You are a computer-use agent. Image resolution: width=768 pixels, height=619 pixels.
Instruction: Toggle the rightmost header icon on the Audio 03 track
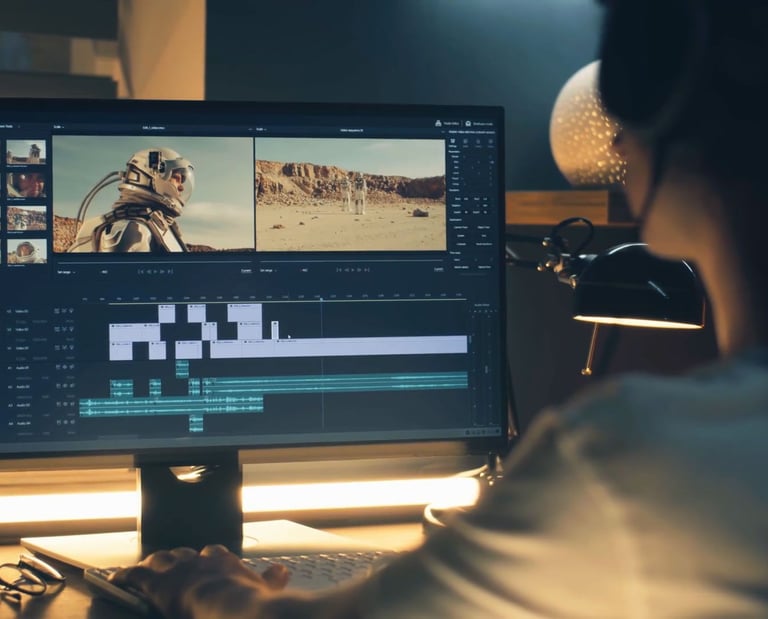coord(72,405)
